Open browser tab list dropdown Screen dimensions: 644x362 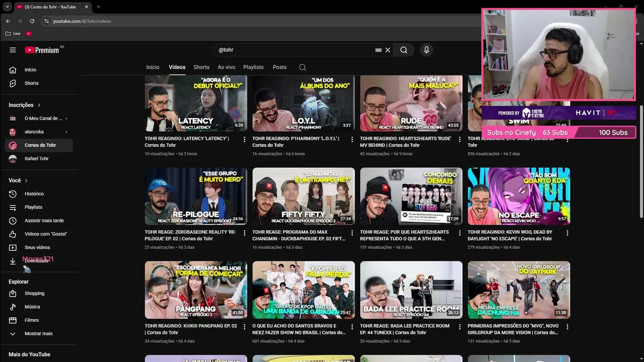click(7, 7)
